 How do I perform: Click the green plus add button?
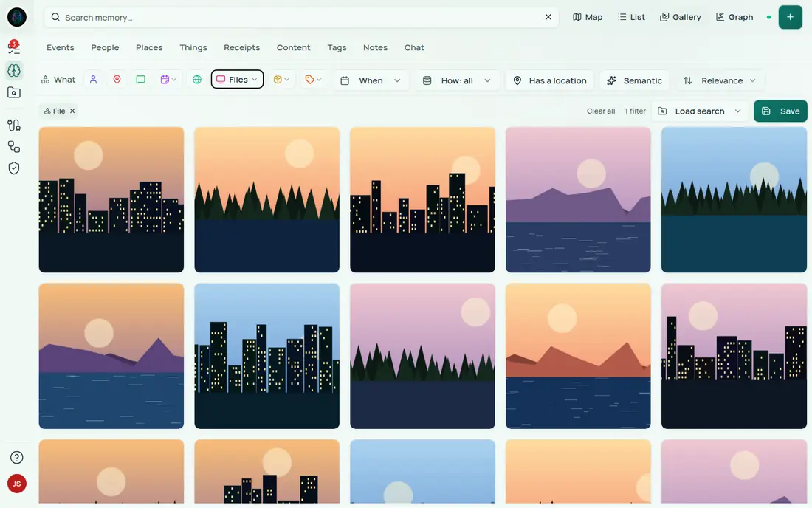pyautogui.click(x=791, y=17)
